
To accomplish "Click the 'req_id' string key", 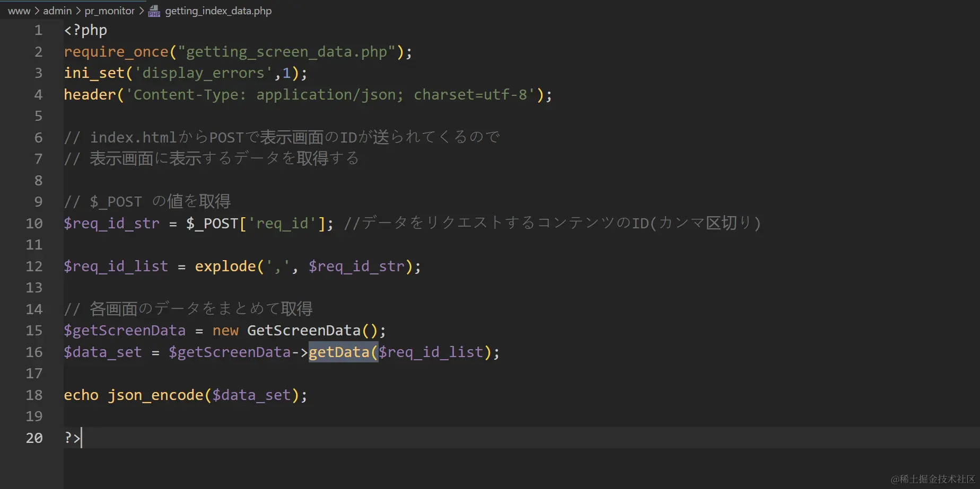I will tap(282, 223).
